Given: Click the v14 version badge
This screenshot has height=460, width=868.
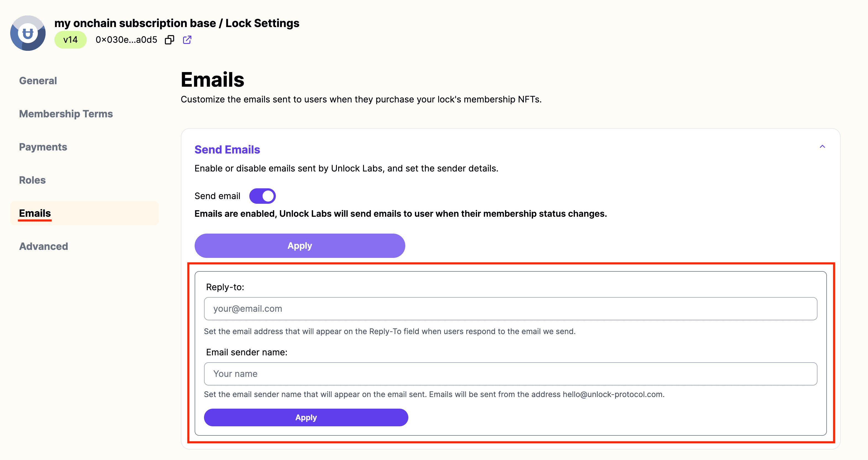Looking at the screenshot, I should click(70, 40).
